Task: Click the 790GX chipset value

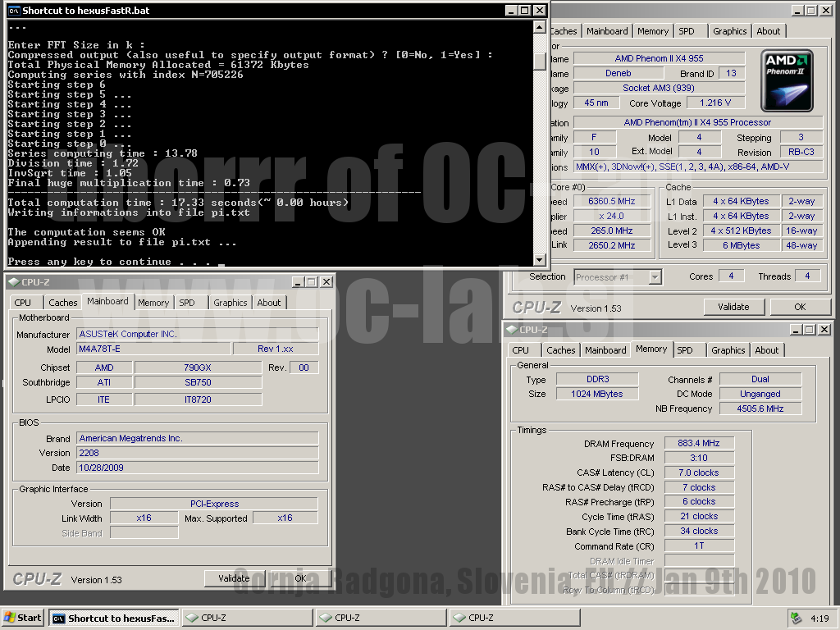Action: [x=198, y=367]
